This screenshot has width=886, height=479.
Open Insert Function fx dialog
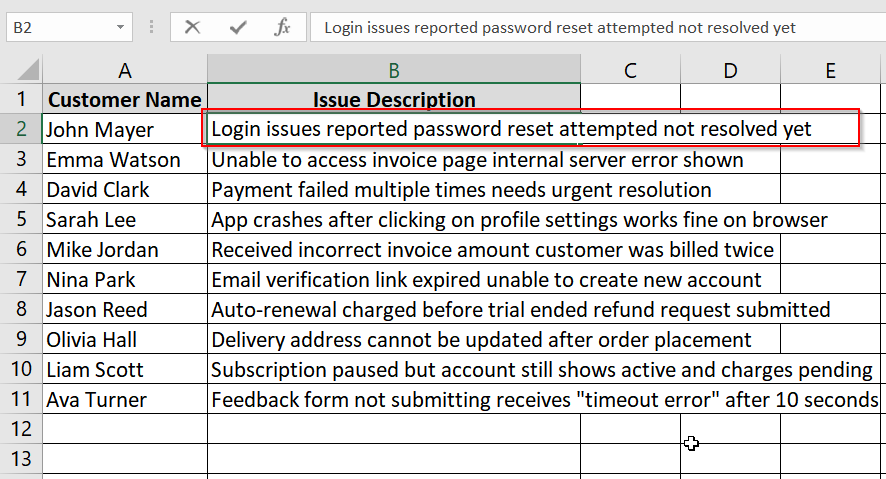click(x=282, y=27)
